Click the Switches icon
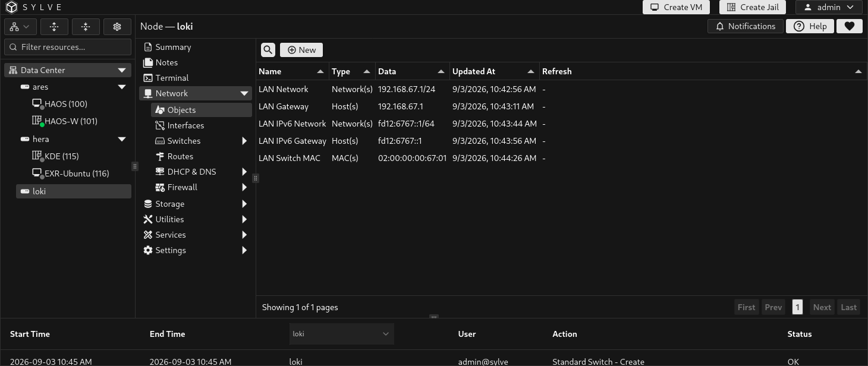Viewport: 868px width, 366px height. click(x=160, y=141)
